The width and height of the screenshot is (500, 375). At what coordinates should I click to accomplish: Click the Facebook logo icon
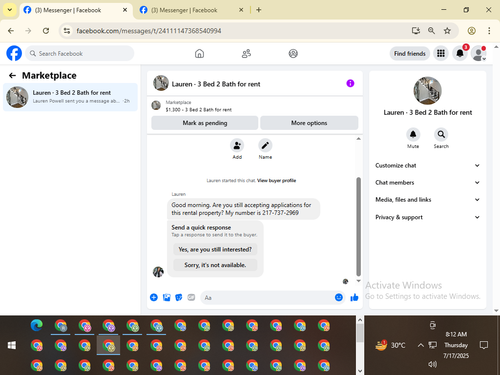click(14, 53)
